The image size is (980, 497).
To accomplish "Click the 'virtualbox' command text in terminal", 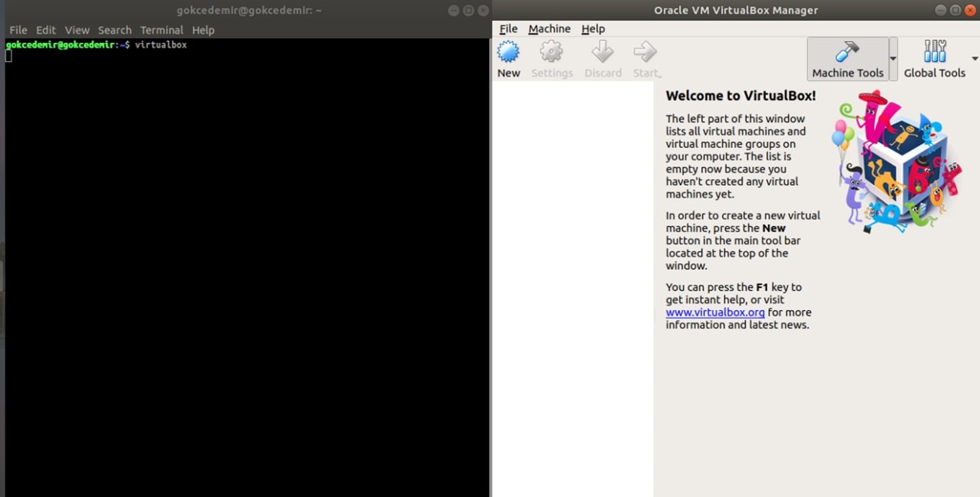I will click(161, 45).
